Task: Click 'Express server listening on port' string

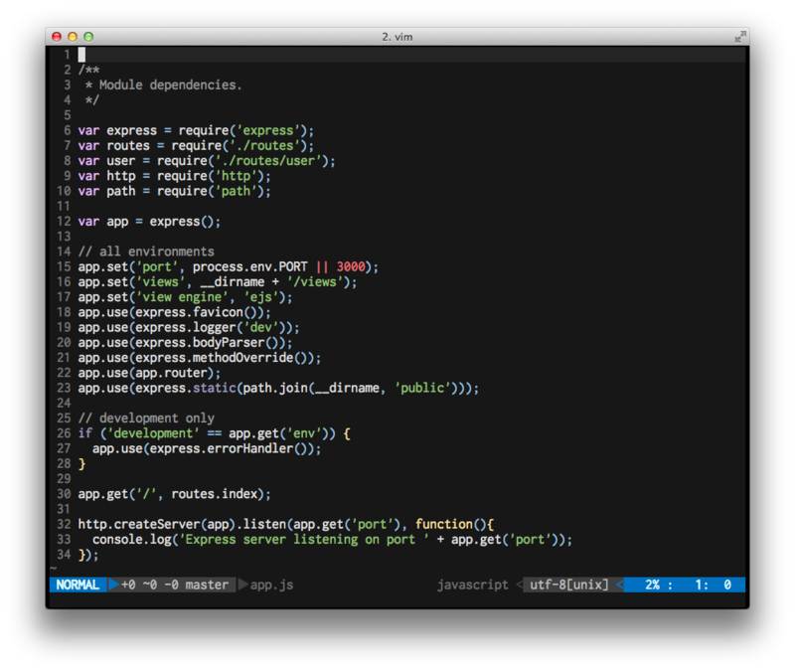Action: pos(304,540)
